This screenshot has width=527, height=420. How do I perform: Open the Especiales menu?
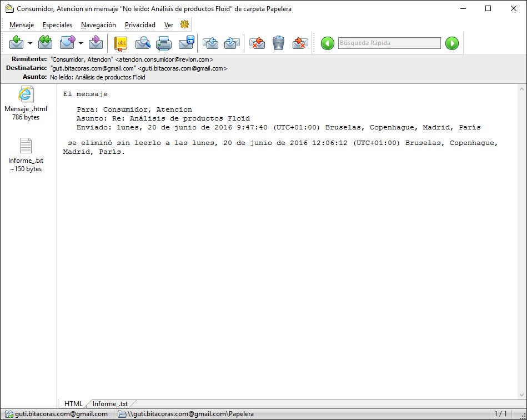click(57, 25)
